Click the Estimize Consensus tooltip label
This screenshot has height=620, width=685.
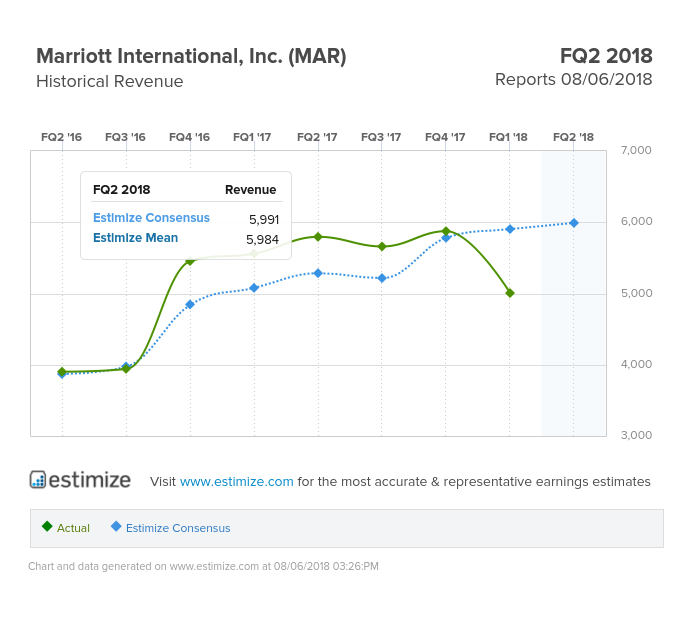pos(151,218)
